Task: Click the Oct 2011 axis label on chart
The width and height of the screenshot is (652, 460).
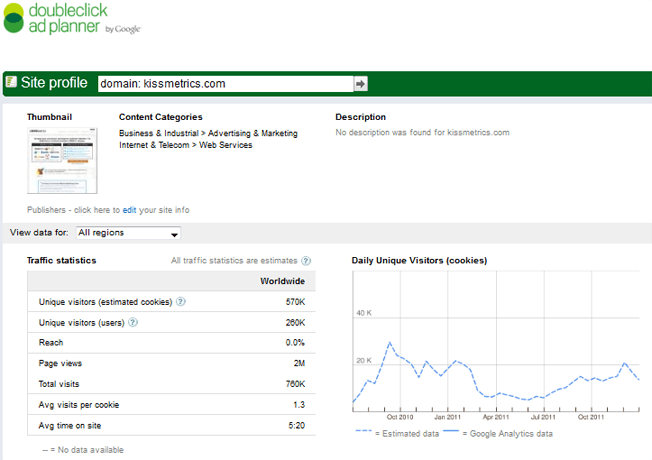Action: pos(591,417)
